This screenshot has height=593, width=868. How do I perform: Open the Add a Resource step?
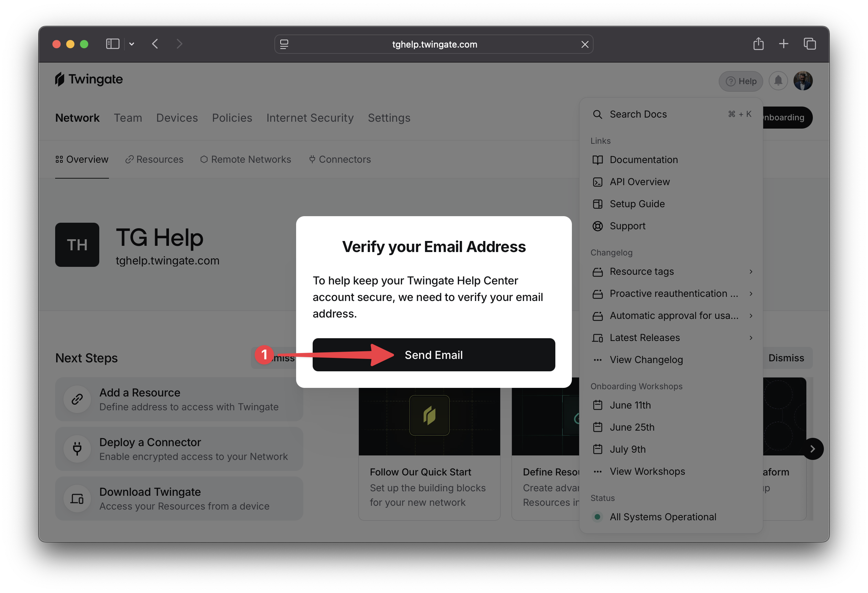[x=179, y=400]
